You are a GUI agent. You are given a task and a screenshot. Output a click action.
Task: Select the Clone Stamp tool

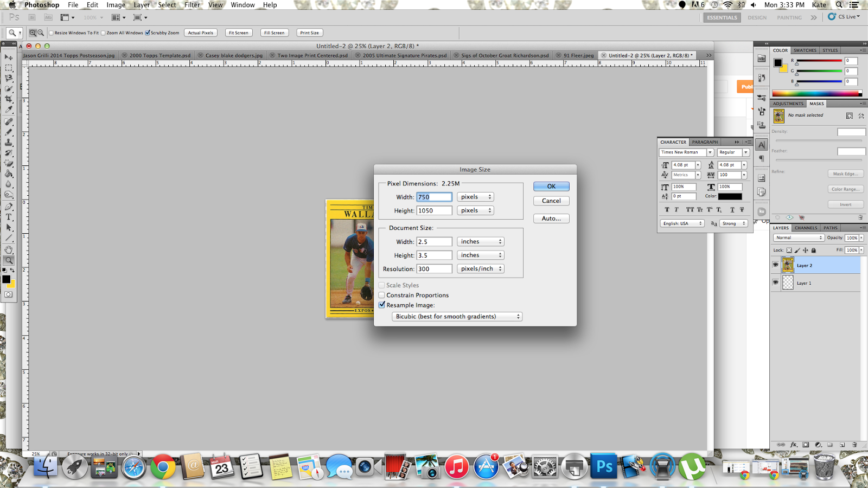click(x=9, y=143)
